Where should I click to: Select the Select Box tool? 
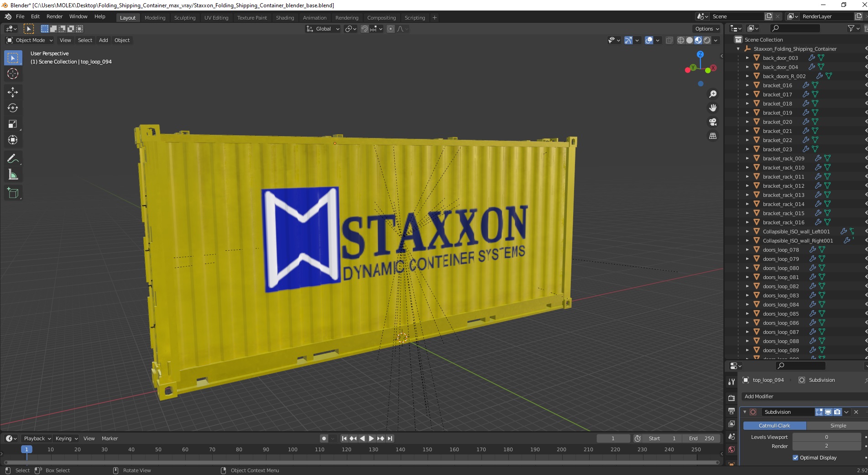click(13, 58)
